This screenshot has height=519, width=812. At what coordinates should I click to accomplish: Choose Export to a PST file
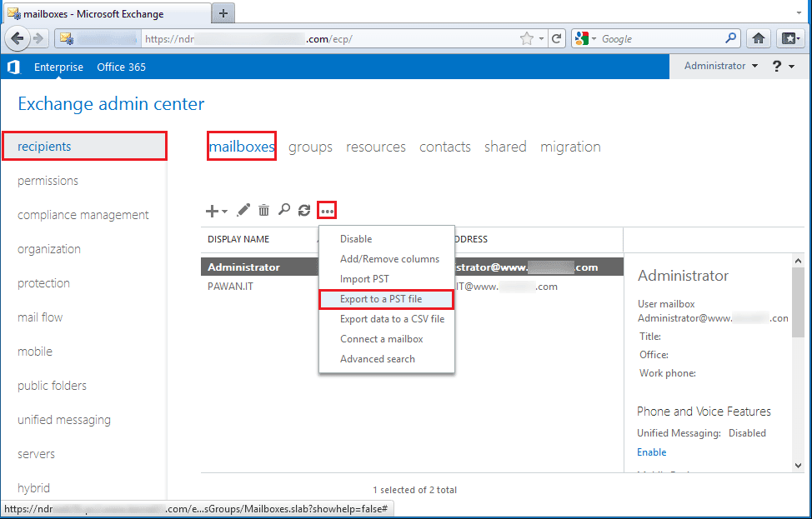click(x=386, y=299)
